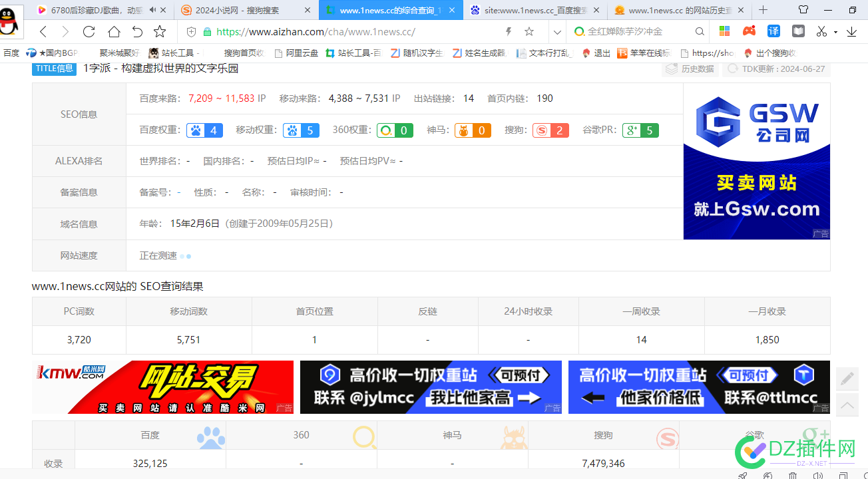The height and width of the screenshot is (479, 868).
Task: Click the pencil feedback icon on right
Action: pos(847,379)
